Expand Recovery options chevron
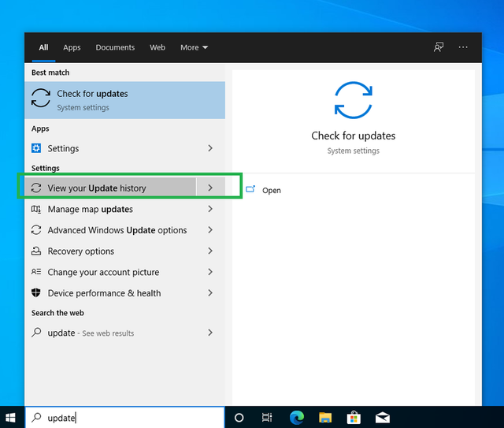 click(x=210, y=251)
